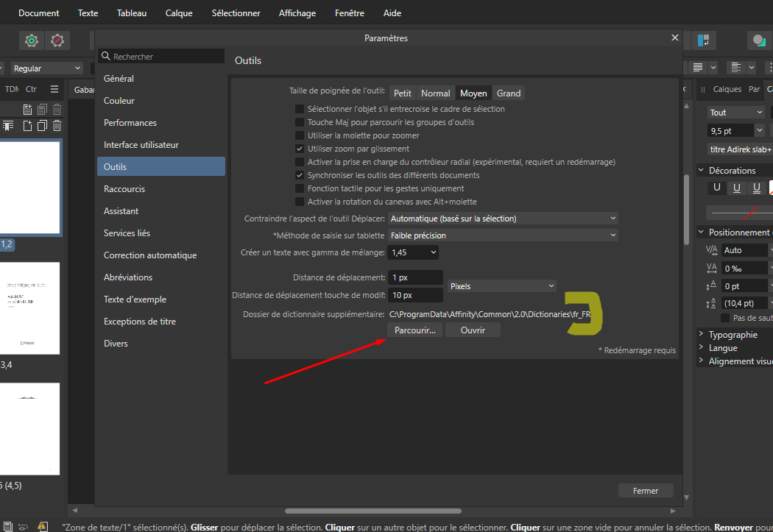The width and height of the screenshot is (773, 532).
Task: Open the Regular font style dropdown
Action: click(x=46, y=68)
